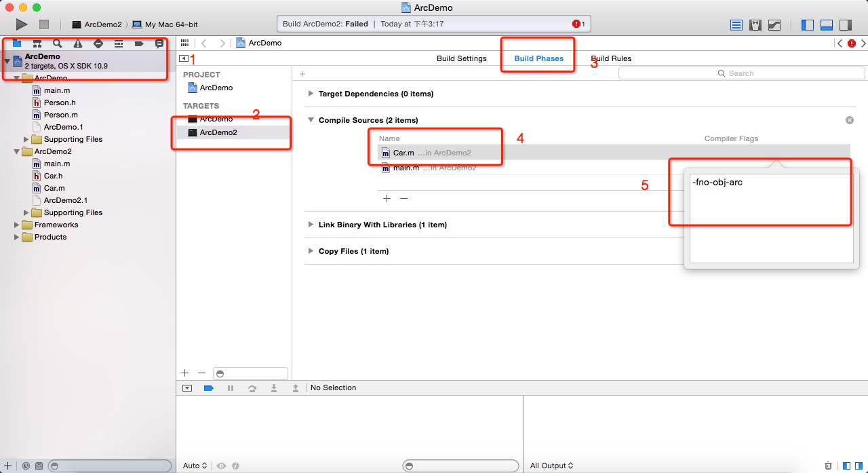The height and width of the screenshot is (473, 868).
Task: Open the Project navigator tab
Action: [x=17, y=43]
